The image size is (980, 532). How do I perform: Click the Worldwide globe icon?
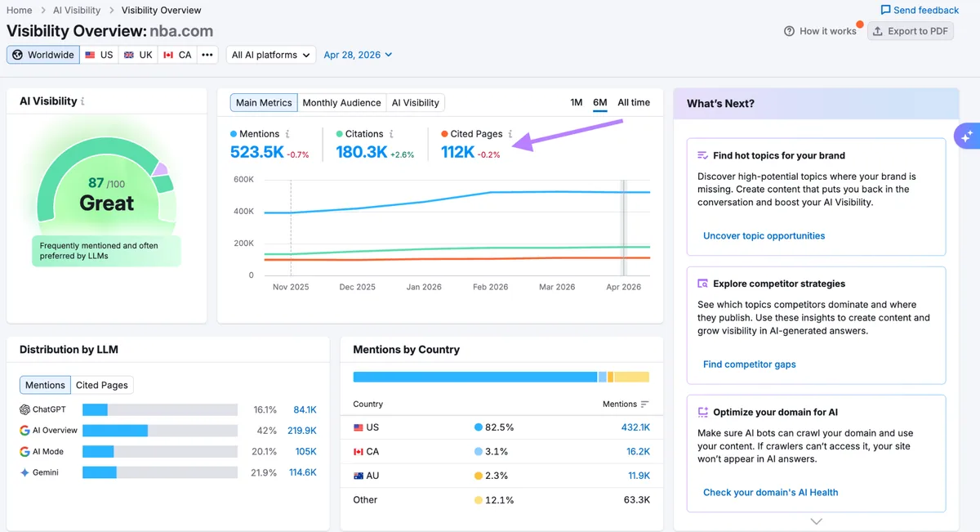[x=18, y=55]
